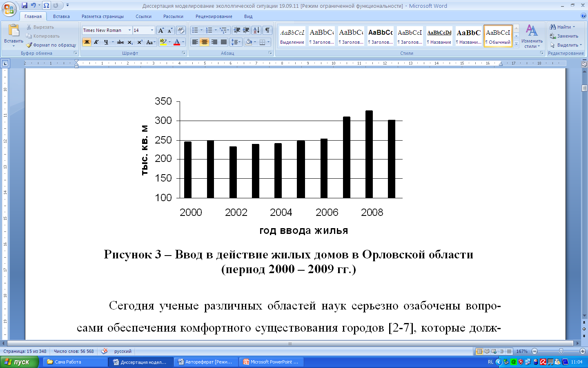This screenshot has width=588, height=368.
Task: Apply numbered list
Action: tap(209, 30)
